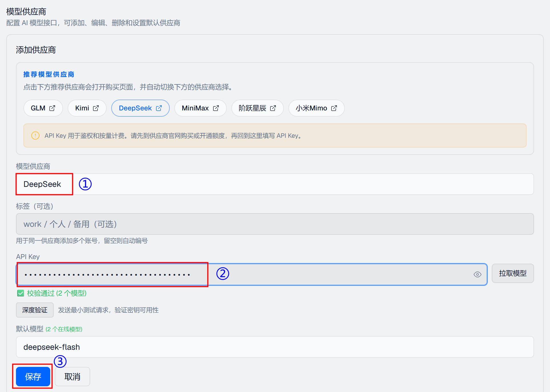Select the DeepSeek recommended provider chip
Viewport: 550px width, 392px height.
140,108
